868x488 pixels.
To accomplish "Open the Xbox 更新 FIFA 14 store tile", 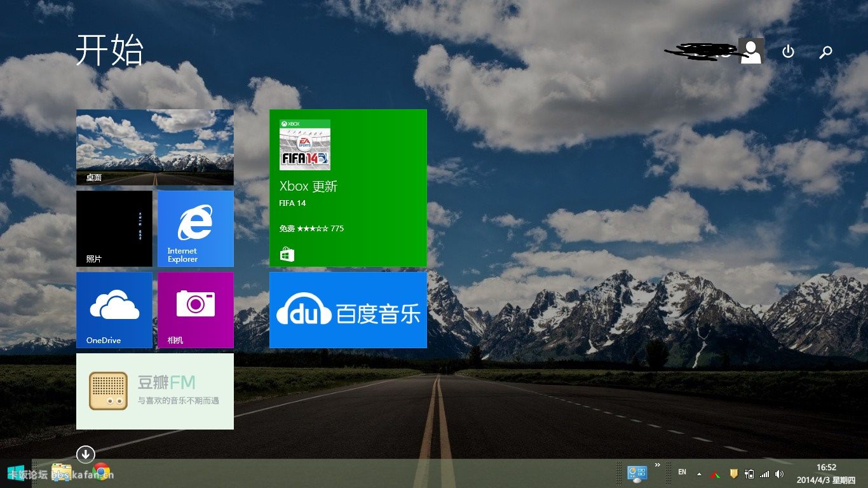I will (348, 188).
